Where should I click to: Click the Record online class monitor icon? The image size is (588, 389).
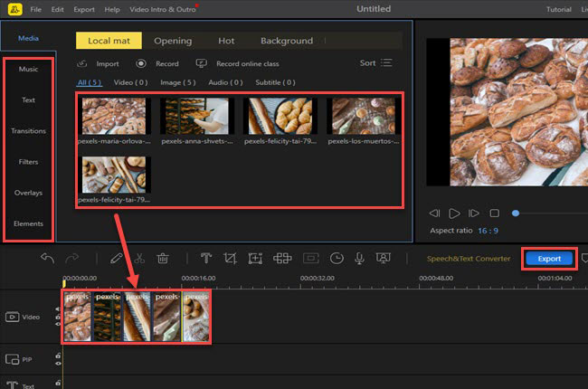(x=202, y=63)
